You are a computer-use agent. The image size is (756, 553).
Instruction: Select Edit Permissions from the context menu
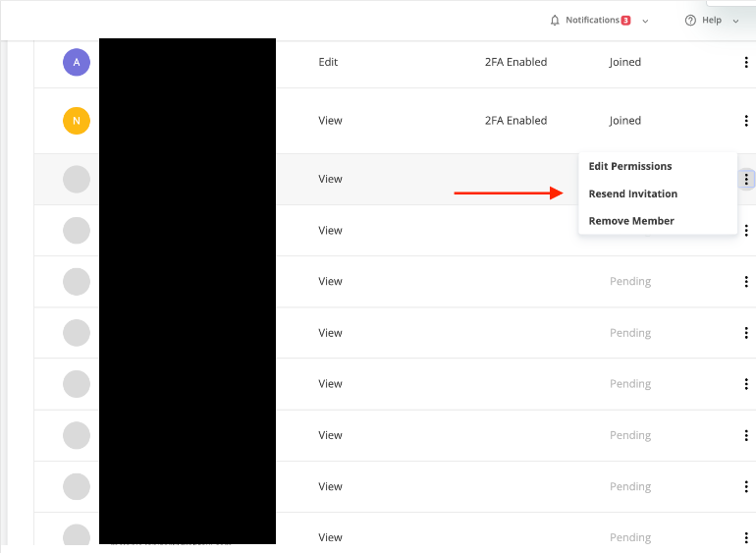click(x=630, y=166)
